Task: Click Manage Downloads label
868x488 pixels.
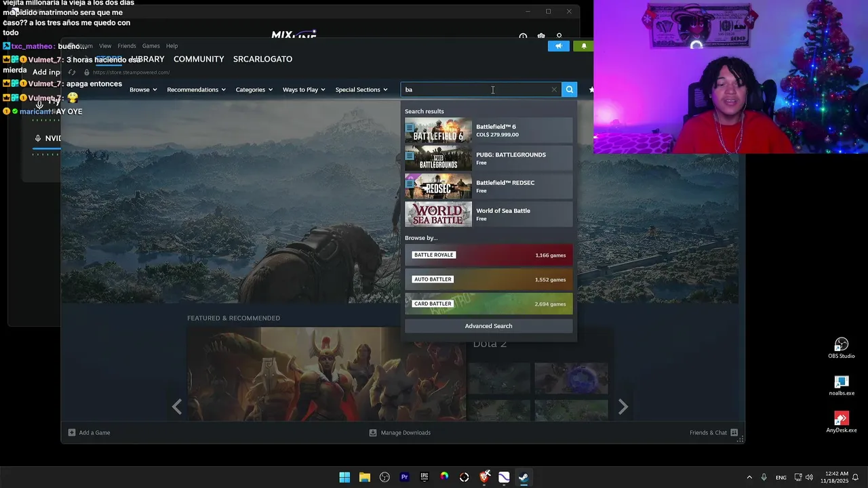Action: click(x=406, y=432)
